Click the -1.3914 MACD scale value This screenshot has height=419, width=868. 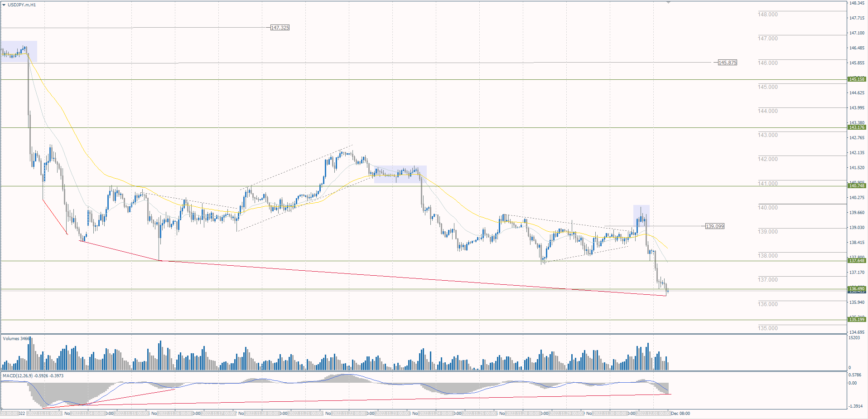click(855, 406)
